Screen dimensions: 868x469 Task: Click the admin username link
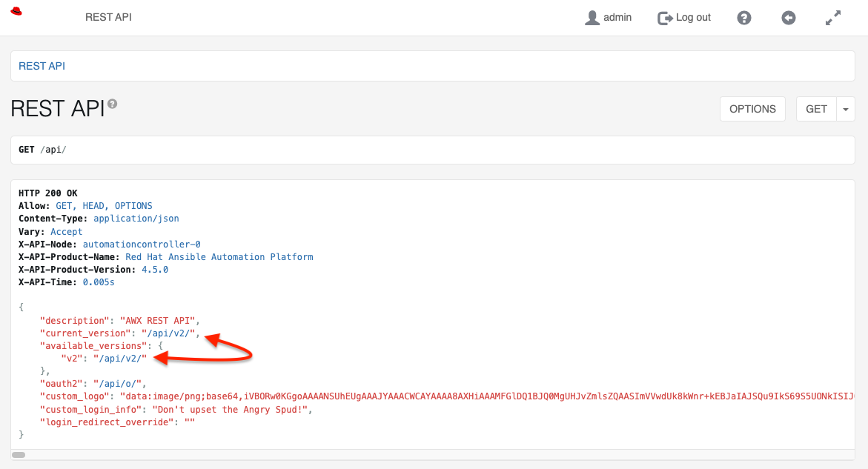(617, 17)
